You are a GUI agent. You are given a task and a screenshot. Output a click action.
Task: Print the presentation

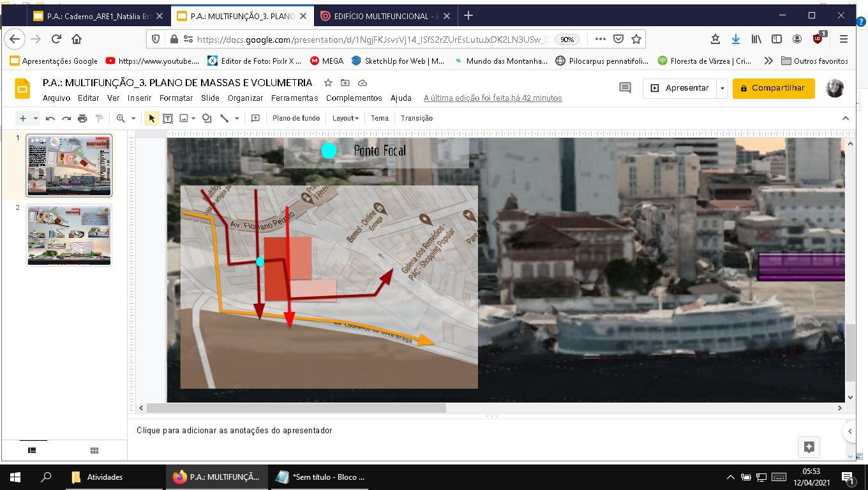[x=82, y=118]
